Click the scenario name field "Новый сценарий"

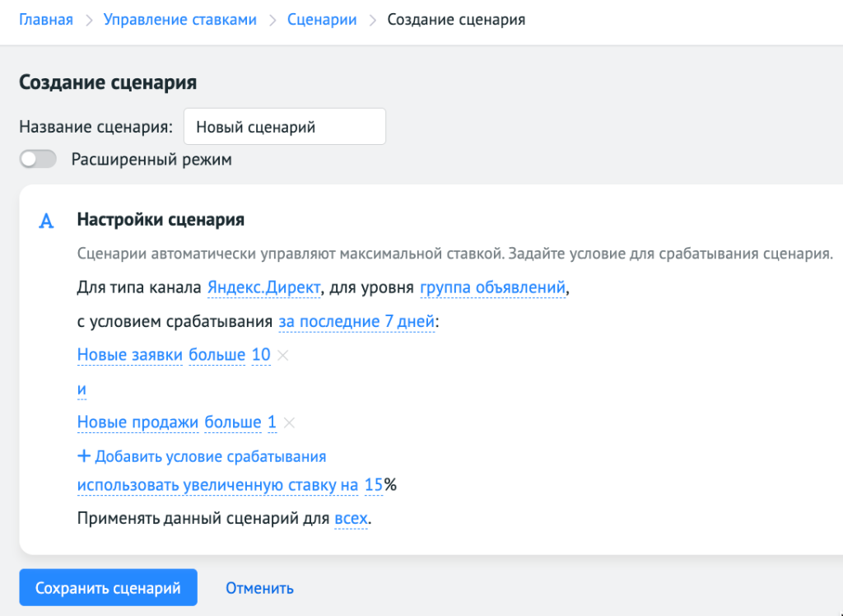(x=284, y=126)
